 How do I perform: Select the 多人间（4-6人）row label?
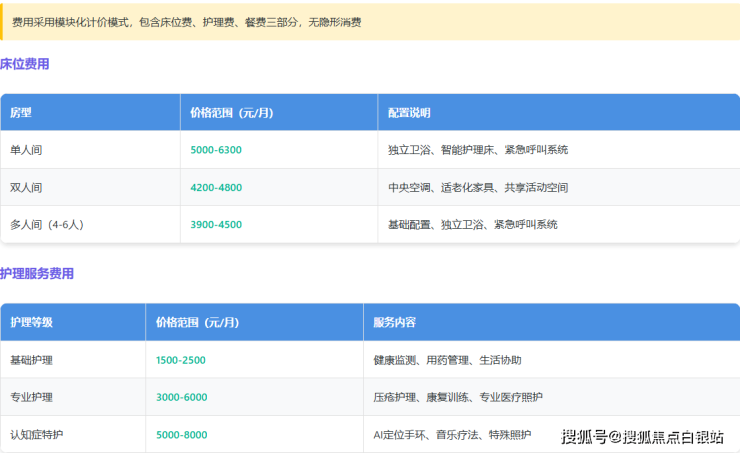click(x=47, y=225)
